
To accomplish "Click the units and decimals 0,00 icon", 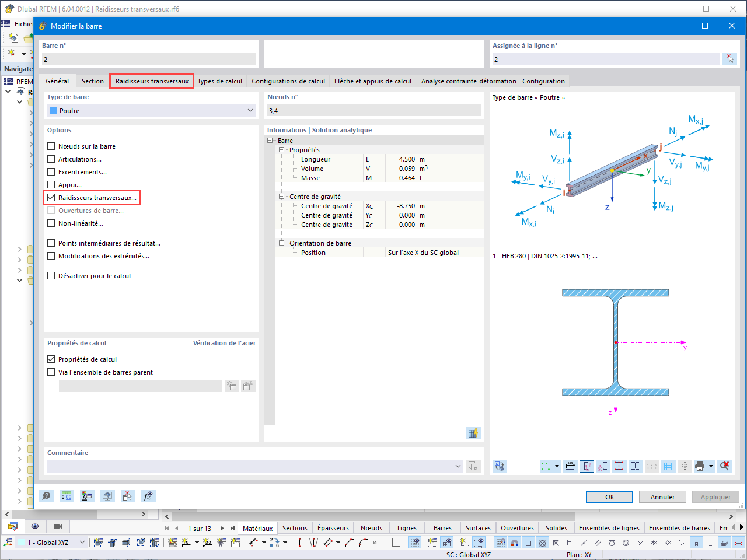I will tap(67, 496).
